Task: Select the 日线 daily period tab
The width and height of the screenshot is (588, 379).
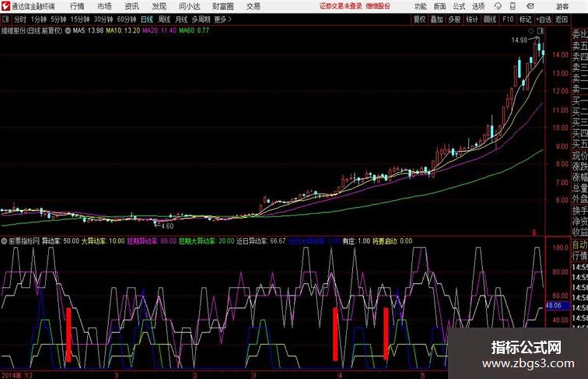Action: point(147,19)
